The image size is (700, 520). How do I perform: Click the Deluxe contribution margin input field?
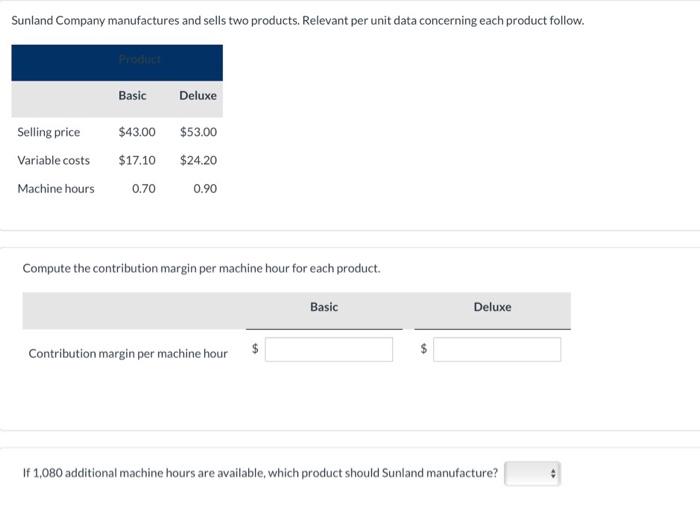(497, 350)
